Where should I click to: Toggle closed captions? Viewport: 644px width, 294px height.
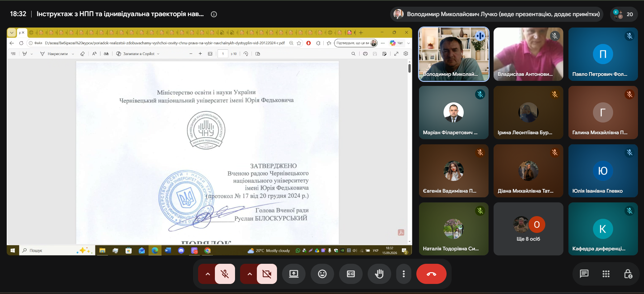[x=351, y=274]
